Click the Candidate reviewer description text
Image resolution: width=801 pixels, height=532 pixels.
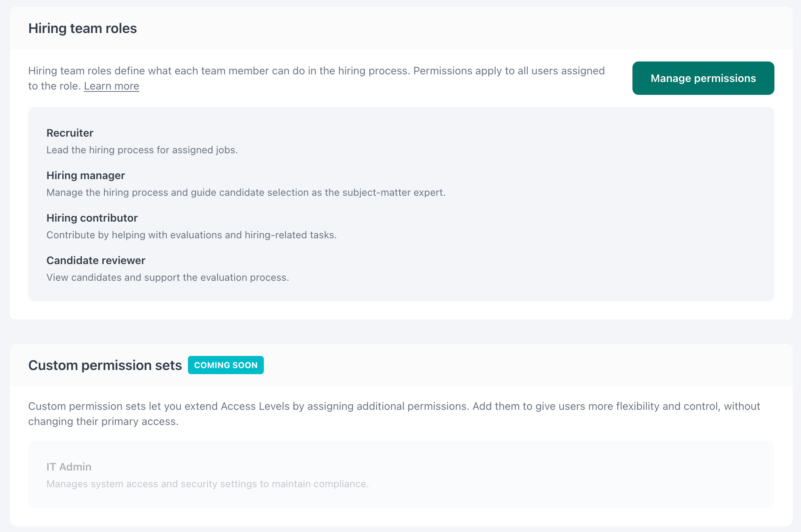[167, 277]
